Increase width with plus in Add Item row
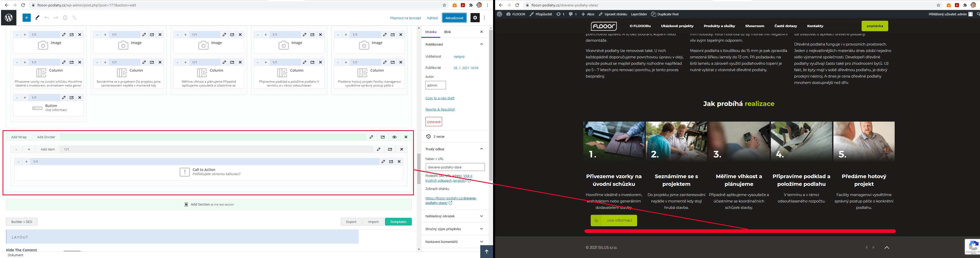Image resolution: width=980 pixels, height=258 pixels. click(29, 149)
